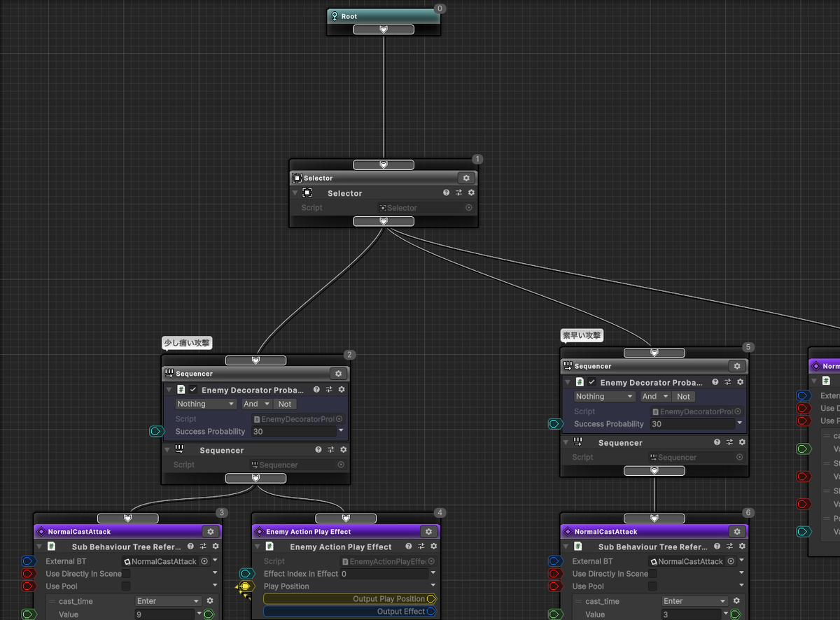Edit Effect Index In Effect value field
This screenshot has height=620, width=840.
384,574
